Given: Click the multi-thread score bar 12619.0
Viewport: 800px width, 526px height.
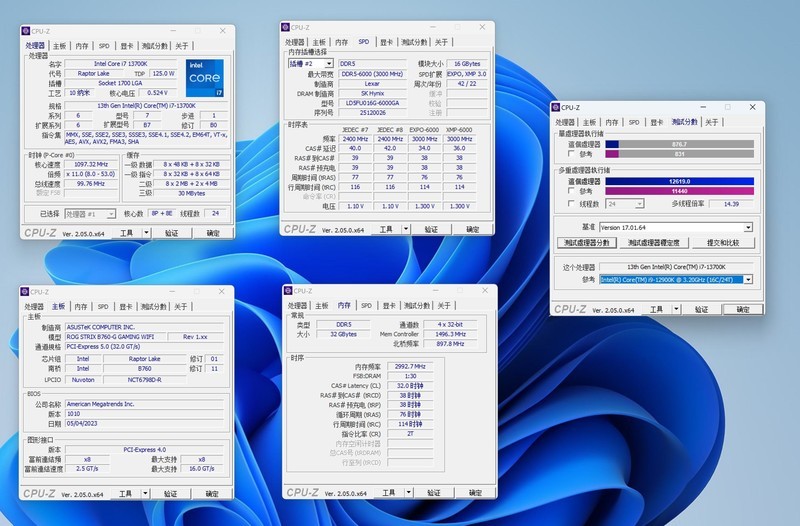Looking at the screenshot, I should tap(680, 181).
